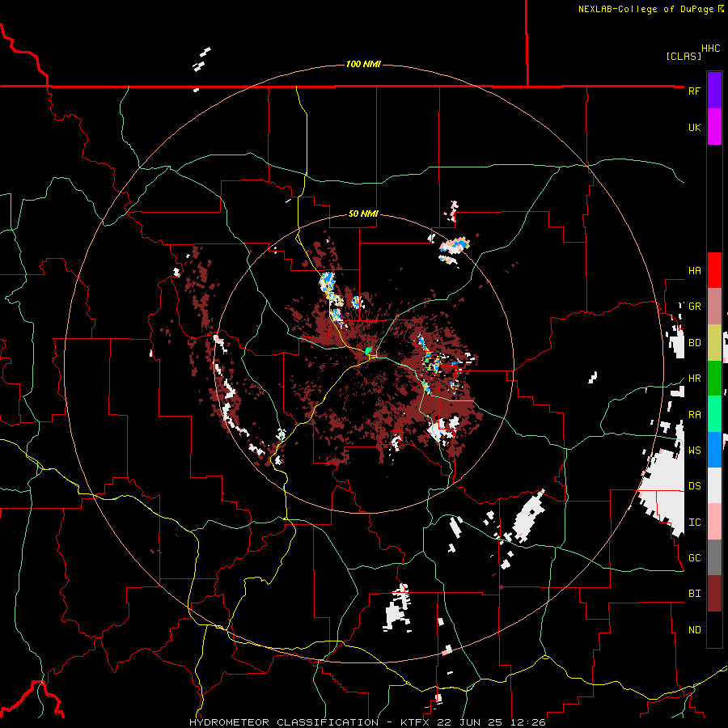
Task: Pick the RA bright green legend swatch
Action: (714, 414)
